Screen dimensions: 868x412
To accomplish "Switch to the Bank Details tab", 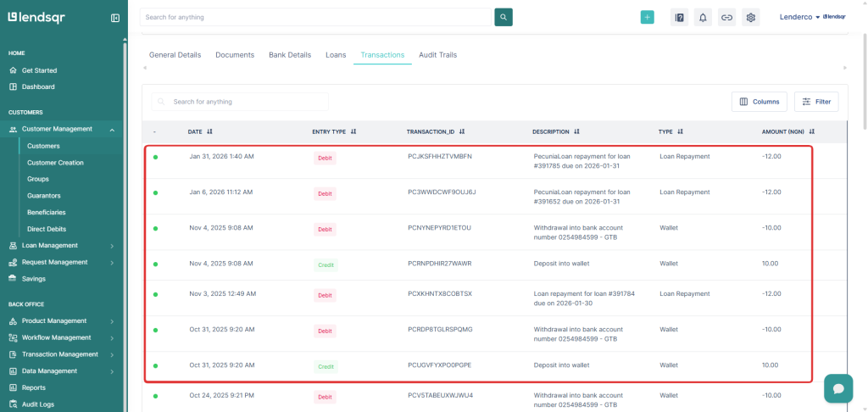I will pyautogui.click(x=290, y=55).
